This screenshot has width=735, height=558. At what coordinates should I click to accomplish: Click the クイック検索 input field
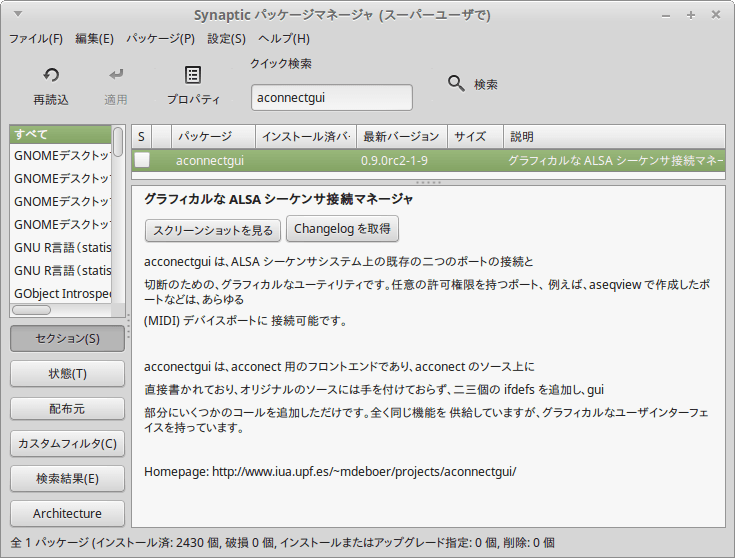pyautogui.click(x=332, y=98)
